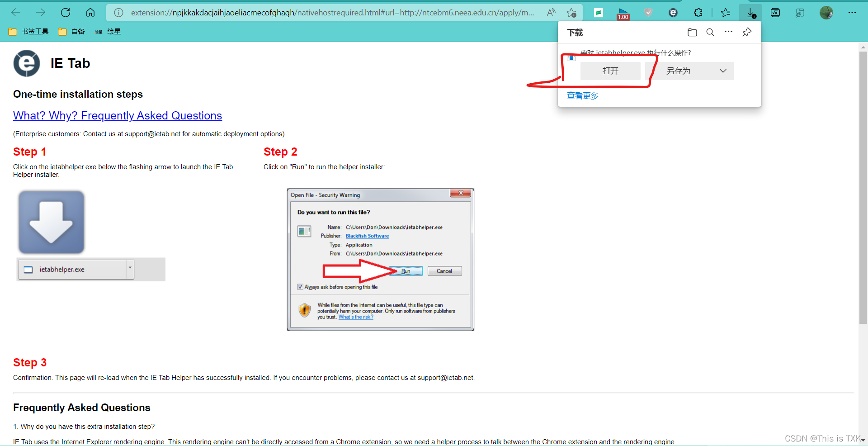Click the file icon in download panel
868x446 pixels.
(x=571, y=57)
